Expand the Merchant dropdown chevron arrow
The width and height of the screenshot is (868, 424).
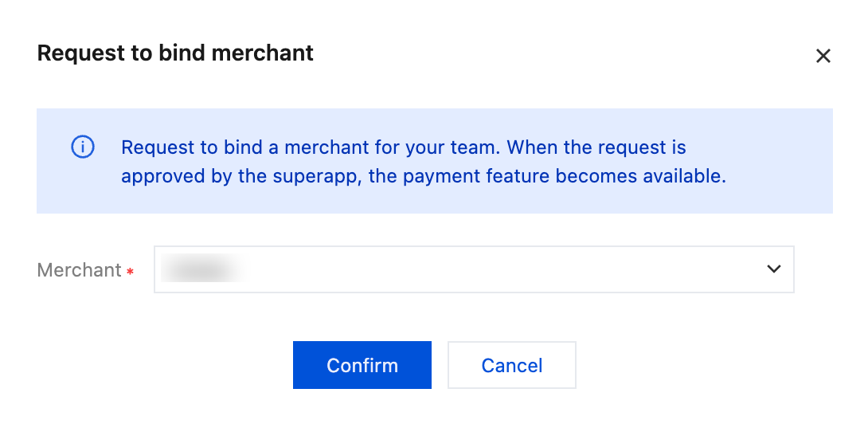tap(773, 269)
